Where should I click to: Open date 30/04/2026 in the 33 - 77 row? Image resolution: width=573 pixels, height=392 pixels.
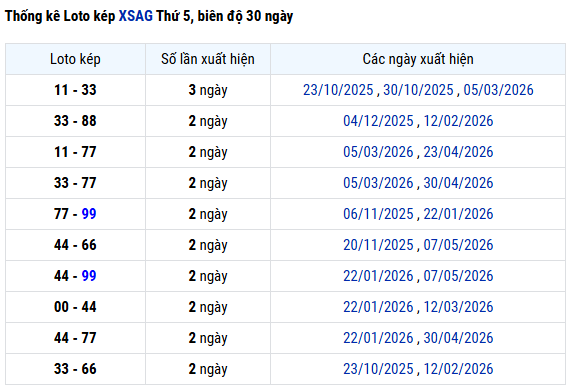(458, 183)
